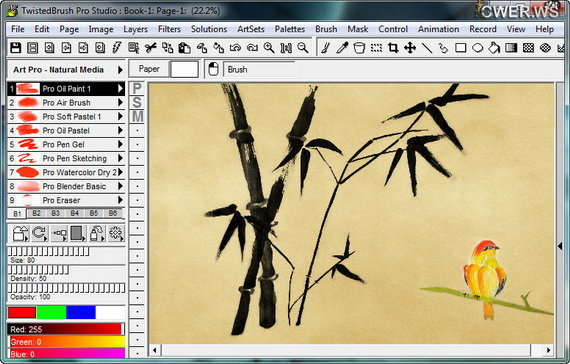Pick the green color swatch
This screenshot has width=570, height=364.
(x=51, y=312)
